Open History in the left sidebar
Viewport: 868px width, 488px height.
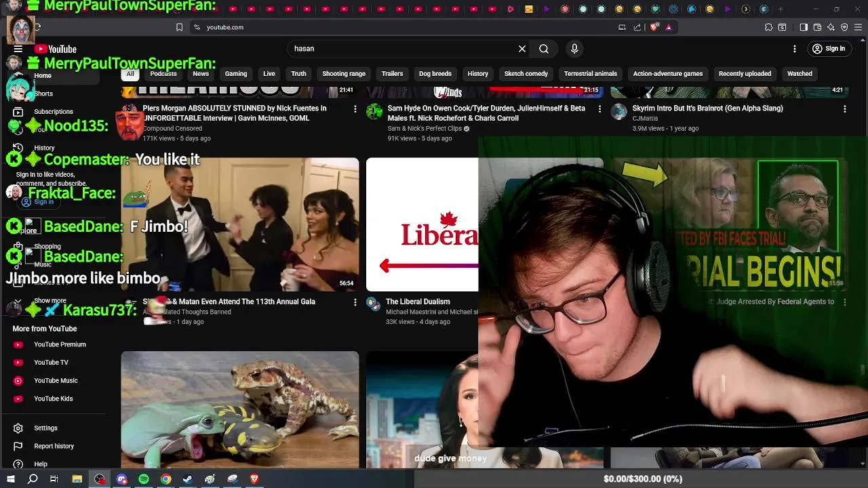(44, 148)
